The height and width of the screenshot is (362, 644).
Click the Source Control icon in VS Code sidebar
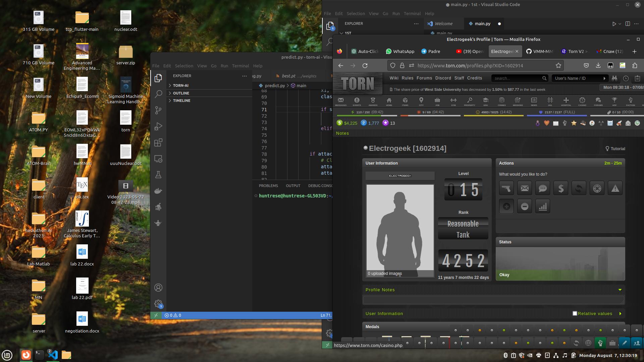click(x=158, y=111)
